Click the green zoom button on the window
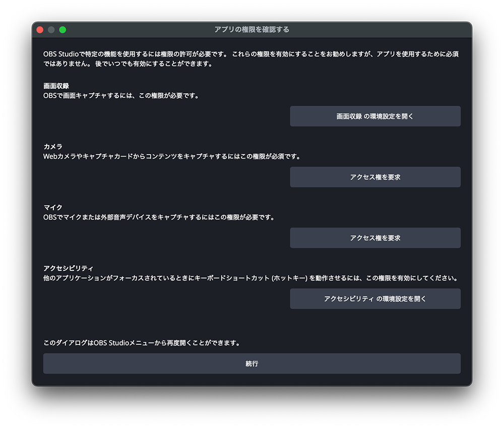The image size is (504, 428). point(62,30)
